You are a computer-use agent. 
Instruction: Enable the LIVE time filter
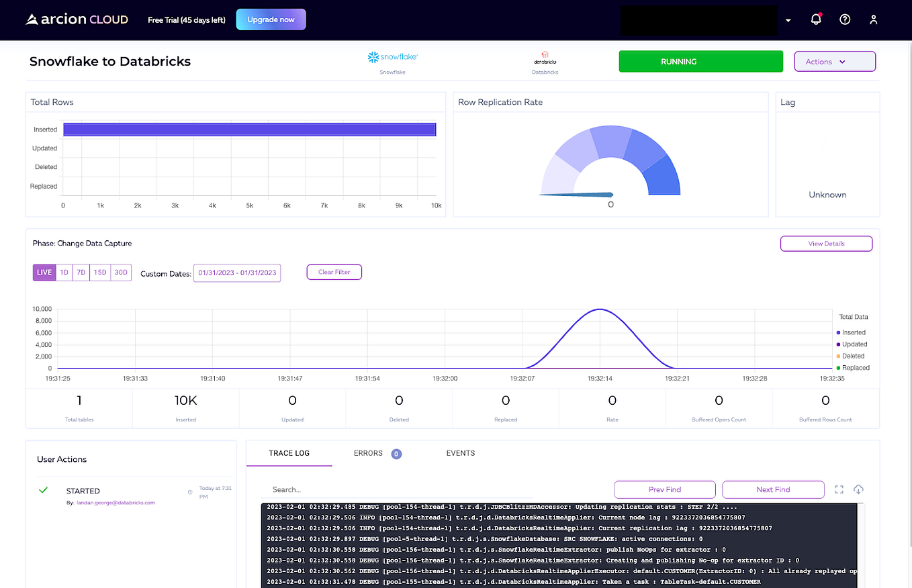tap(44, 272)
